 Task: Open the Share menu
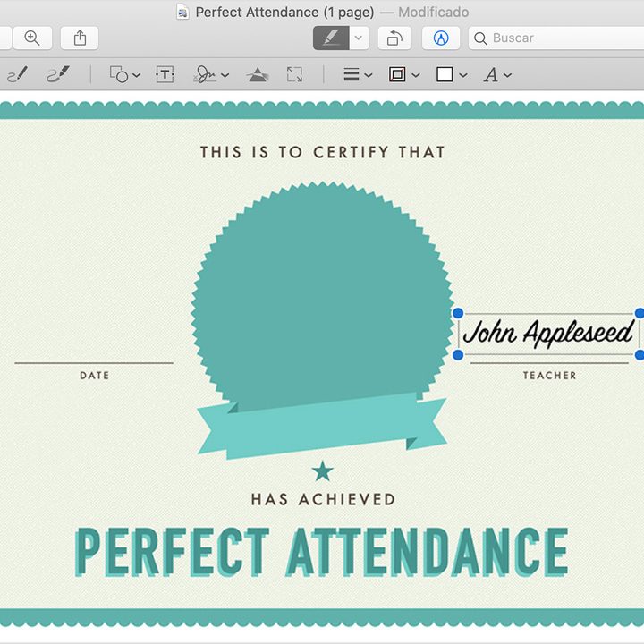(80, 38)
